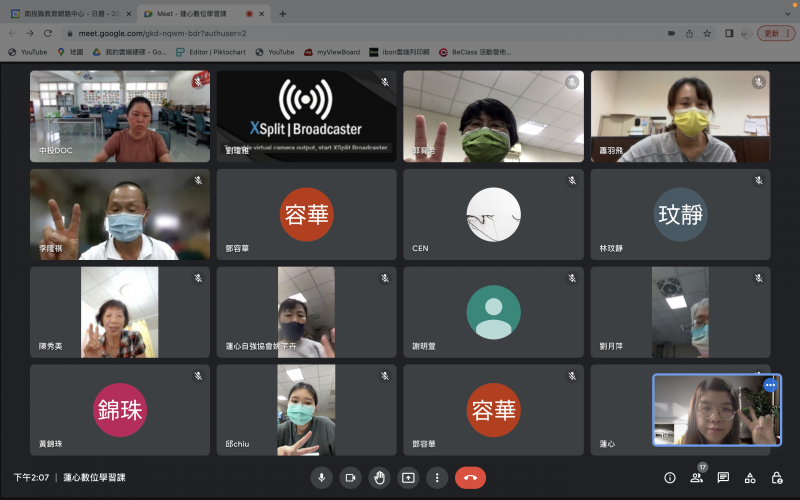Go forward in browser history
Screen dimensions: 800x500
tap(30, 33)
